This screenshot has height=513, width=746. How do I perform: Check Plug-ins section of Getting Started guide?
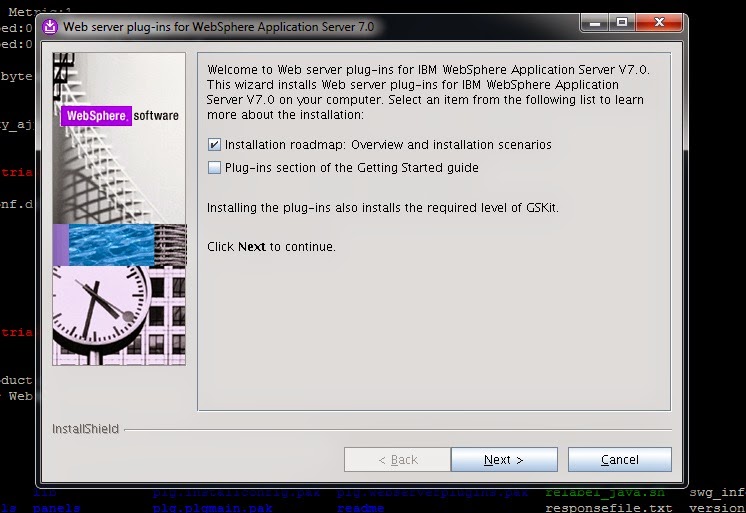[214, 168]
